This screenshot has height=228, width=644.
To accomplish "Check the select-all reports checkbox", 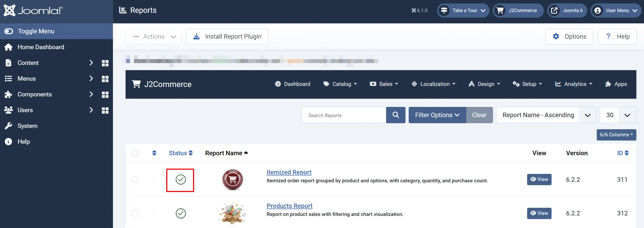I will pyautogui.click(x=135, y=153).
